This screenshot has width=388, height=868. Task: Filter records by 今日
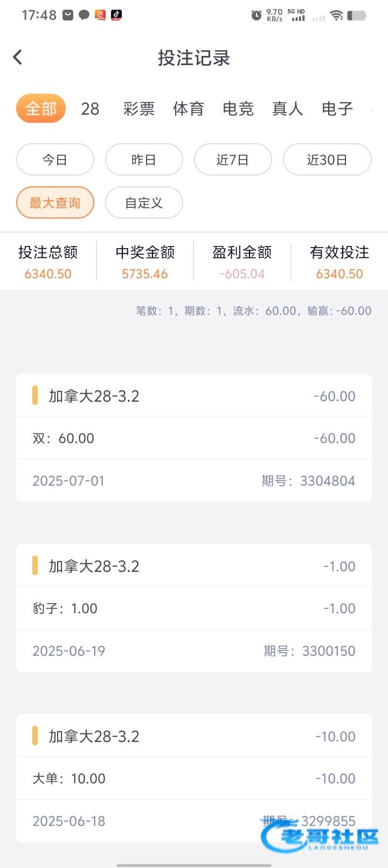point(55,160)
